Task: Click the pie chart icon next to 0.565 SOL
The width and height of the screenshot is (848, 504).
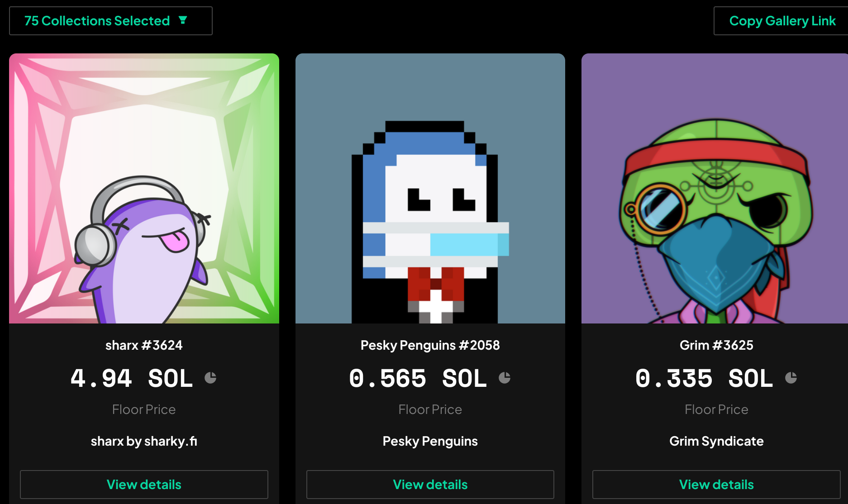Action: pyautogui.click(x=505, y=378)
